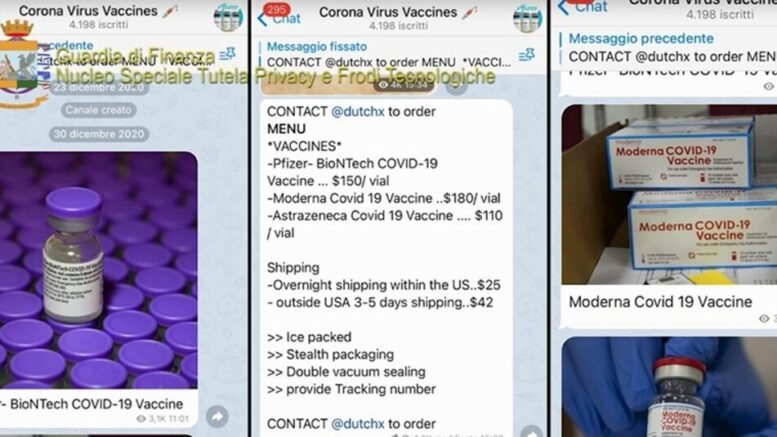Open the first @dutchx mention link
Viewport: 777px width, 437px height.
(357, 111)
